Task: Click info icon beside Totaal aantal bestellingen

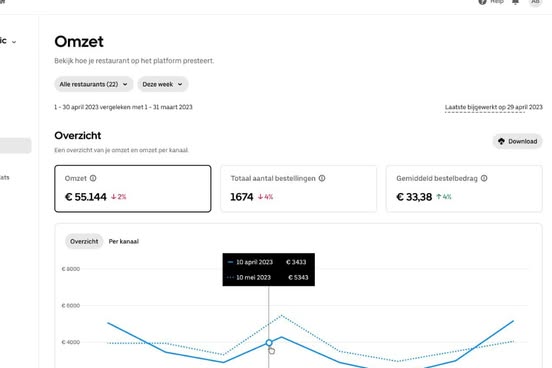Action: pyautogui.click(x=322, y=178)
